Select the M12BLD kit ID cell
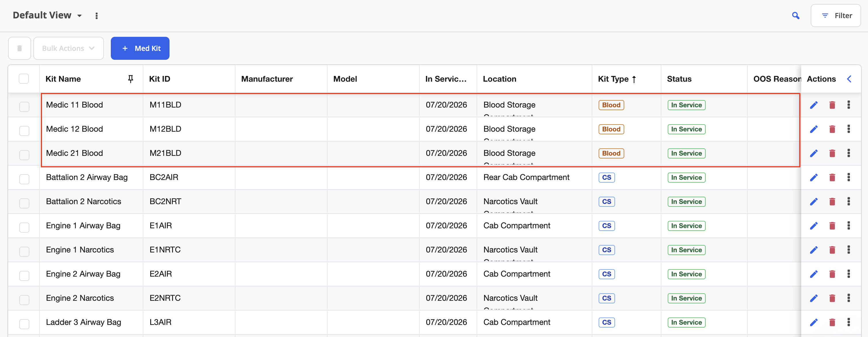This screenshot has height=337, width=868. coord(165,129)
